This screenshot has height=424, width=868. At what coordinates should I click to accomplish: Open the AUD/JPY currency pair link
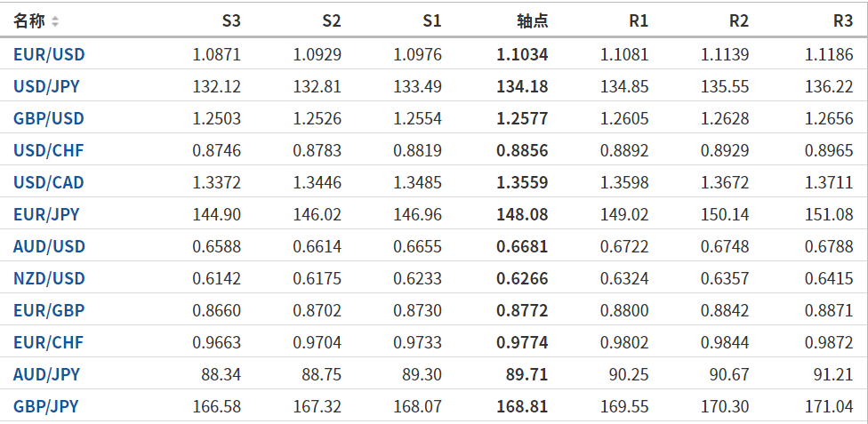(46, 374)
